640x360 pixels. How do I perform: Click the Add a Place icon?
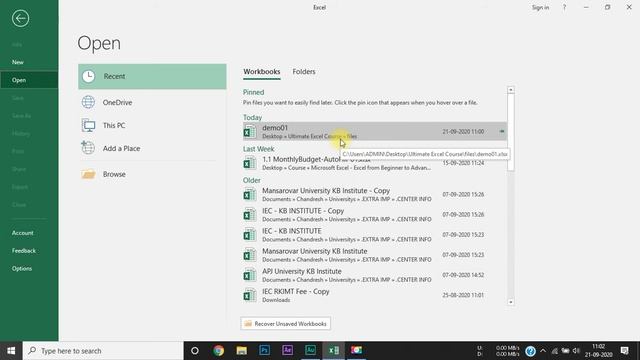tap(88, 148)
